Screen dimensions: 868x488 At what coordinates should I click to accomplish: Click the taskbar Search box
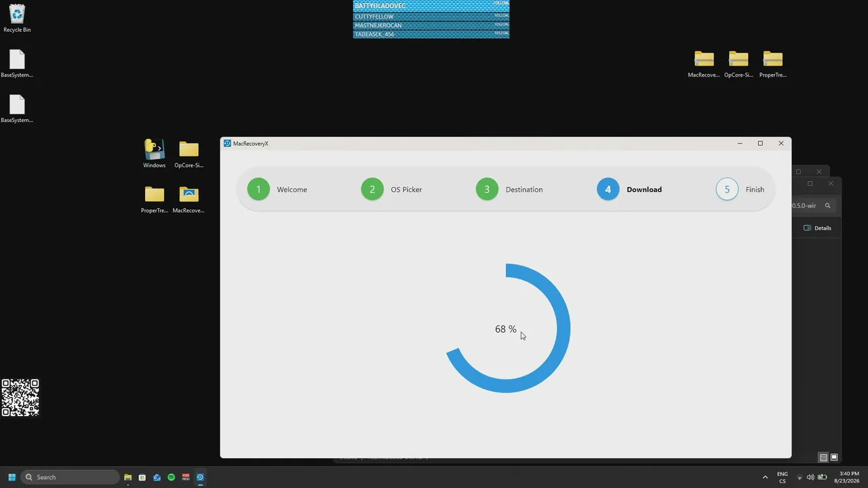71,477
